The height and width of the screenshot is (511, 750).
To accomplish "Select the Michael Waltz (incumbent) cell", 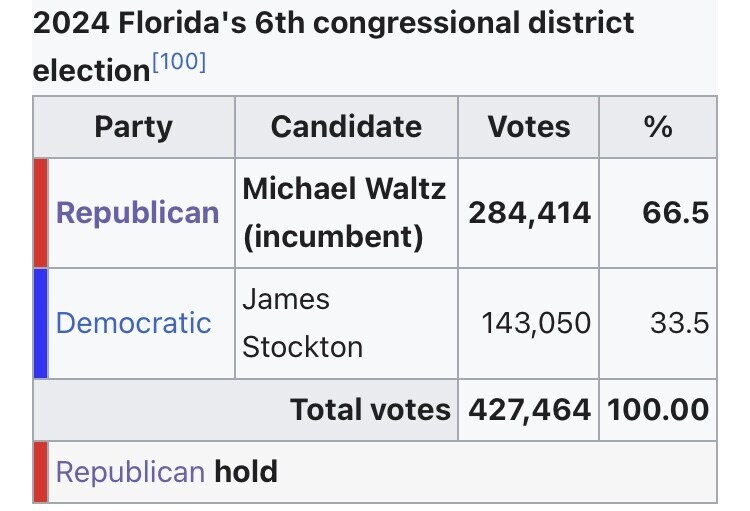I will [x=345, y=213].
